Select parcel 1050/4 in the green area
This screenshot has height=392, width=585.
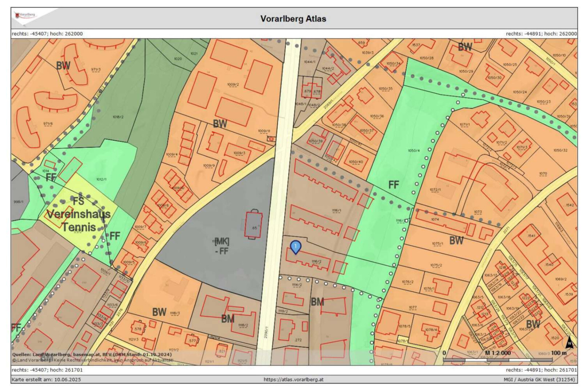(x=413, y=150)
